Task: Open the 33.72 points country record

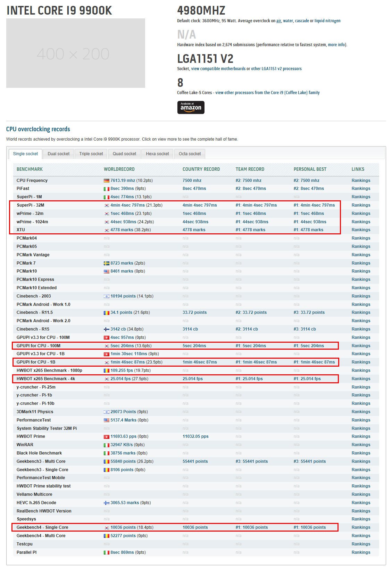Action: tap(194, 312)
